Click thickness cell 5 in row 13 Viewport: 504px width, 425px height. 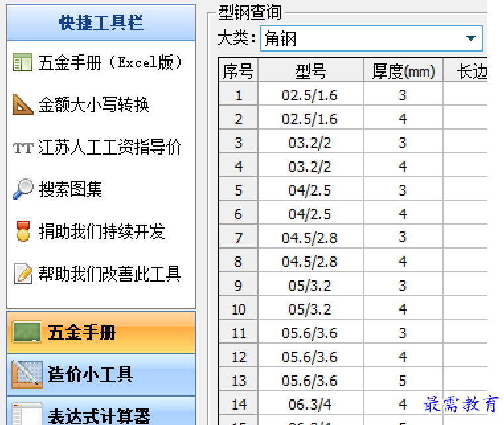pos(403,379)
